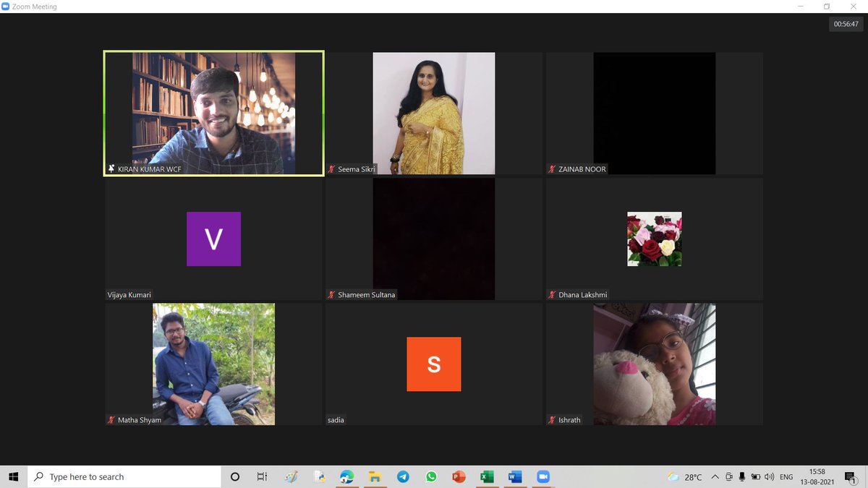Click the muted mic icon by Ishrath
868x488 pixels.
(553, 420)
